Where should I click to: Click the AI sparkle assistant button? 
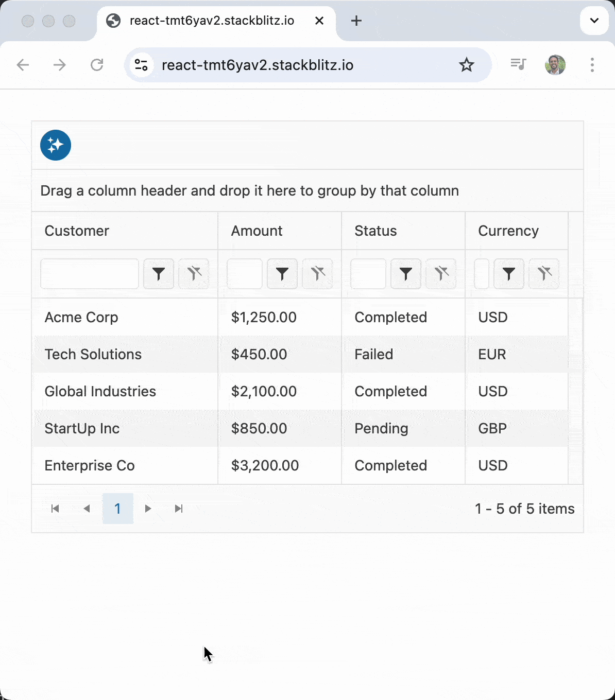56,145
